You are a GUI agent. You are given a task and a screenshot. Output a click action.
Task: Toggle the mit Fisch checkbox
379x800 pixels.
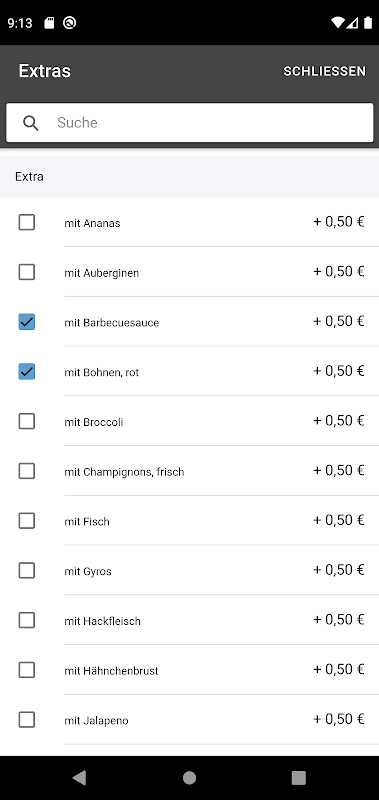tap(27, 521)
